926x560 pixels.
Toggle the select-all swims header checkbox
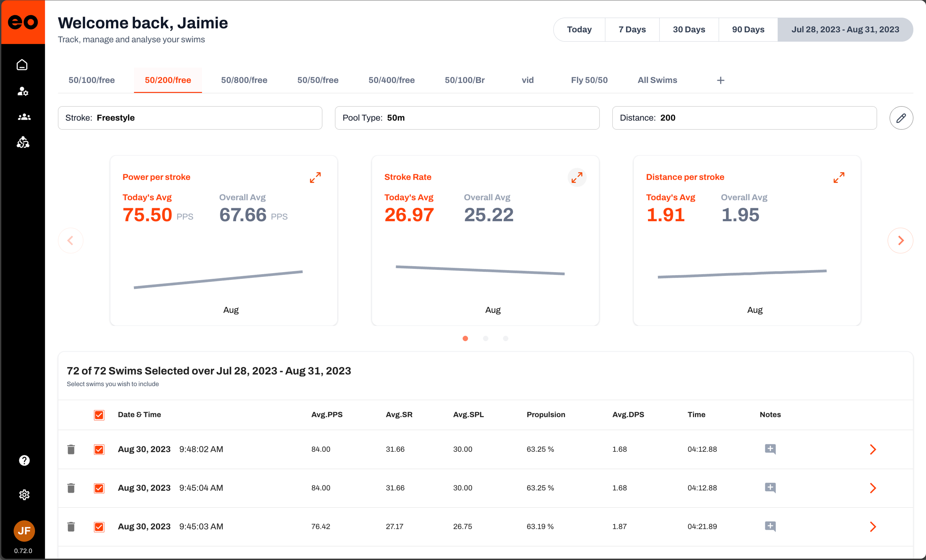coord(99,415)
